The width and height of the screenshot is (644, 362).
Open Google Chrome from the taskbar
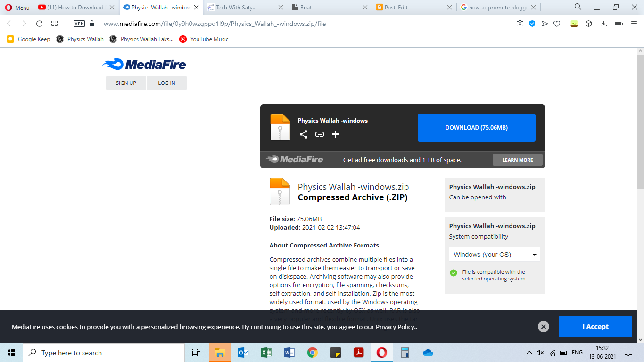tap(312, 353)
